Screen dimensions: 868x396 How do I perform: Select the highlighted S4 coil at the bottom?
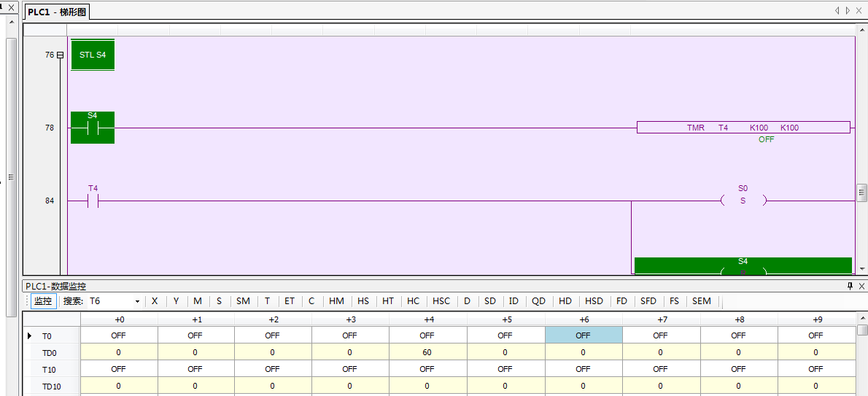(x=743, y=266)
